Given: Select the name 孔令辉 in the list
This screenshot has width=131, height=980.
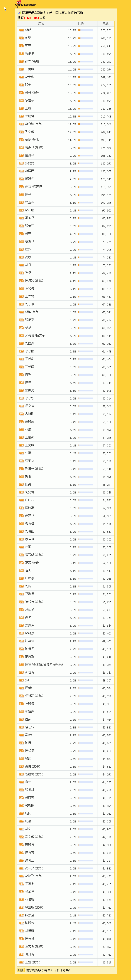Looking at the screenshot, I should click(30, 132).
